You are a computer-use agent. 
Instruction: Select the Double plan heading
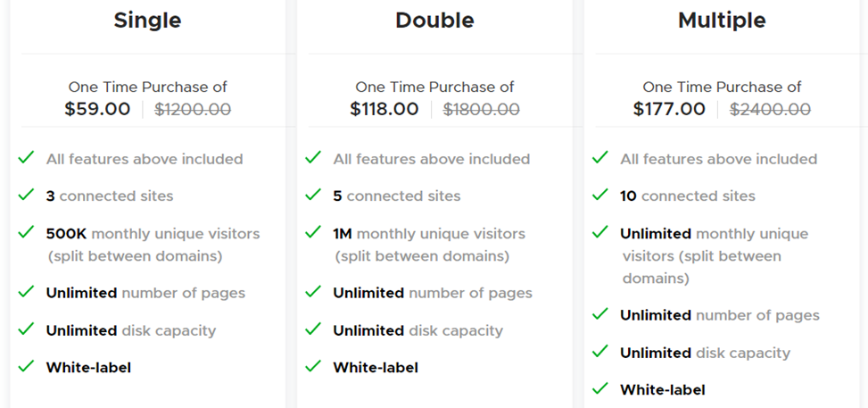pos(434,21)
